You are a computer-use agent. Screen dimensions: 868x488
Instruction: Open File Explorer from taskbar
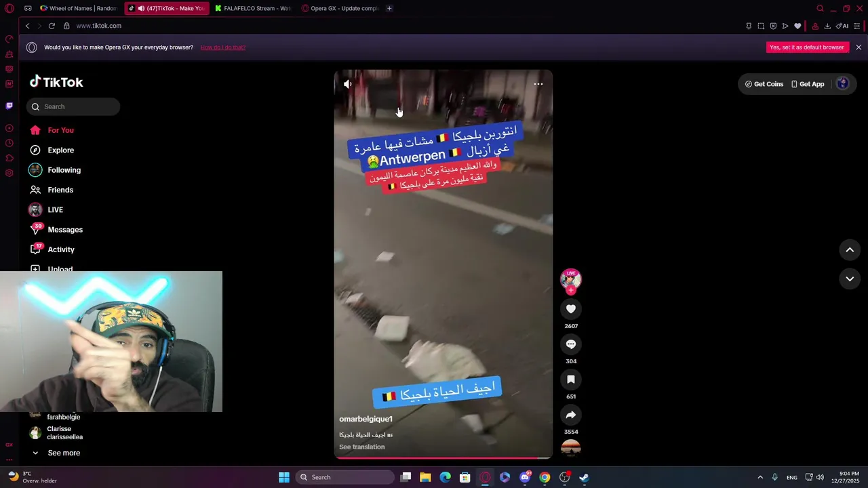[x=425, y=477]
